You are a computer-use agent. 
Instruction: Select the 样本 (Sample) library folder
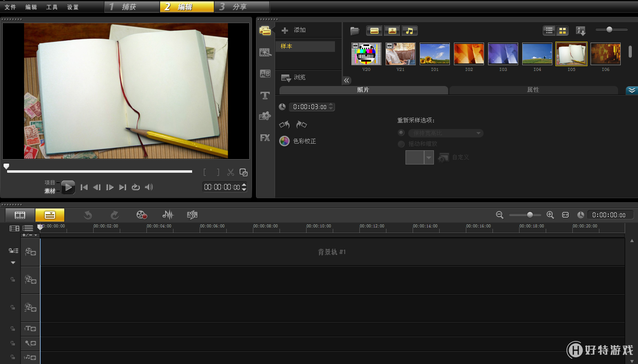[x=305, y=47]
